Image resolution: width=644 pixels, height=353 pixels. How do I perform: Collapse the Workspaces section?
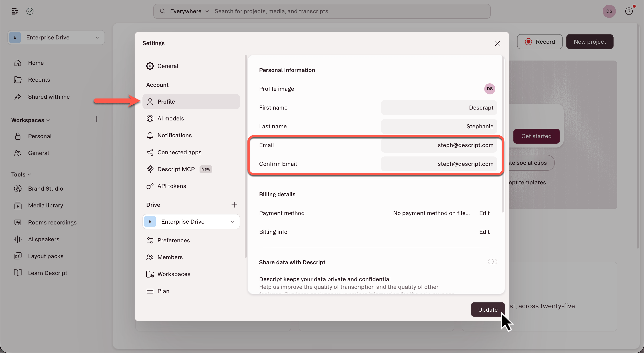point(30,120)
